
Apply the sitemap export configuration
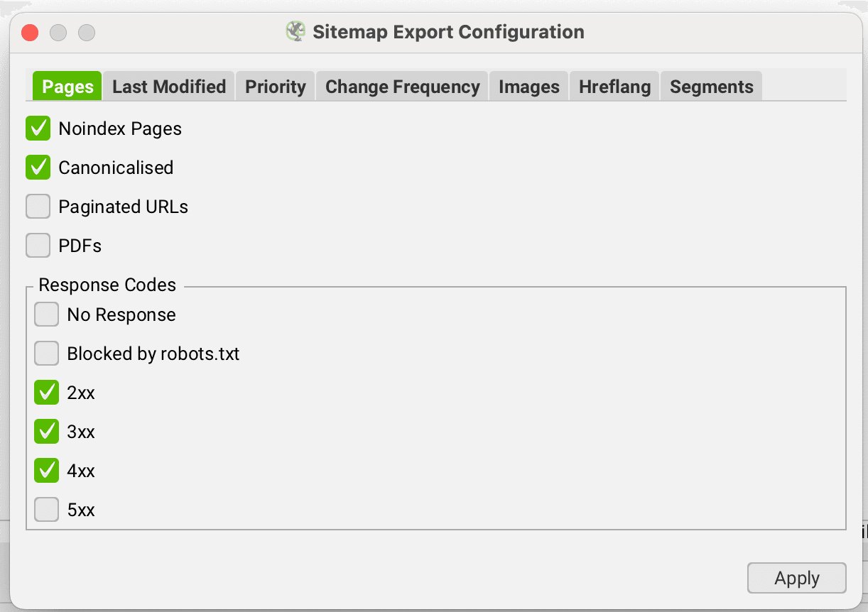(796, 578)
